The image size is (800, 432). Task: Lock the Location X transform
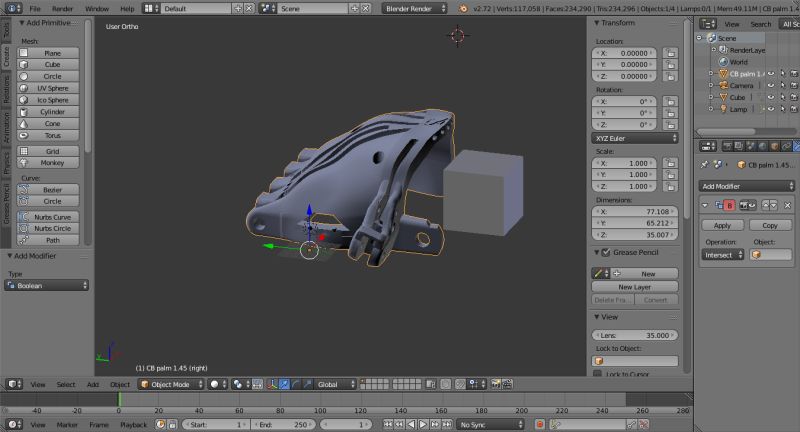[670, 53]
